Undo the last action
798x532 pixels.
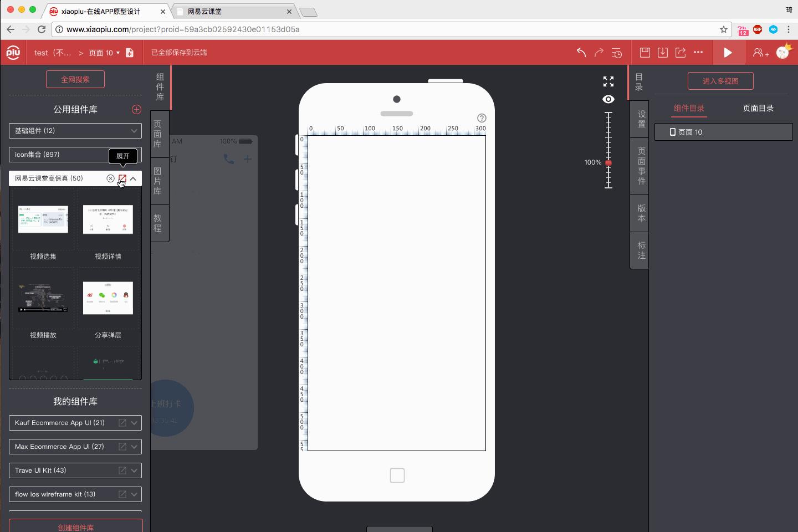[x=581, y=52]
